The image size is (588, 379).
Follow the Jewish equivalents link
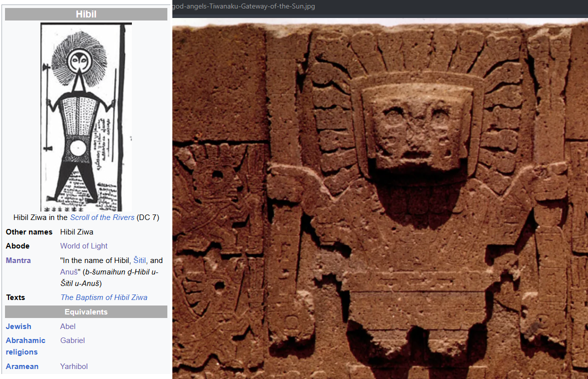(18, 326)
